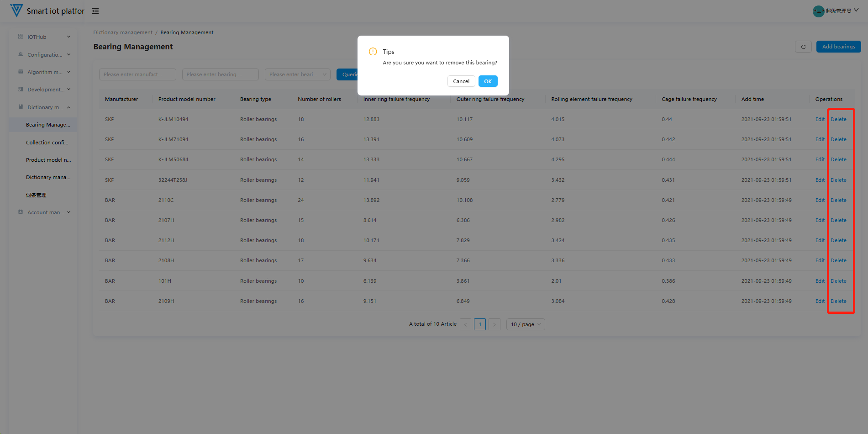Viewport: 868px width, 434px height.
Task: Delete the 2109H bearing row
Action: (x=838, y=301)
